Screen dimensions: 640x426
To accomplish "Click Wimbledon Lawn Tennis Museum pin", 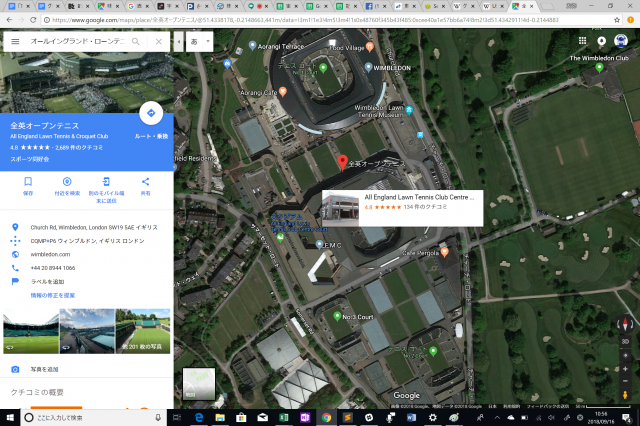I will coord(409,109).
